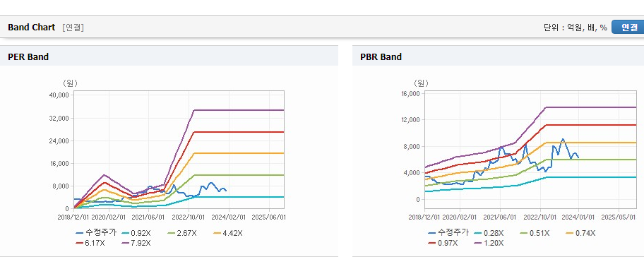This screenshot has width=644, height=257.
Task: Click the 0.28X legend entry
Action: point(489,233)
